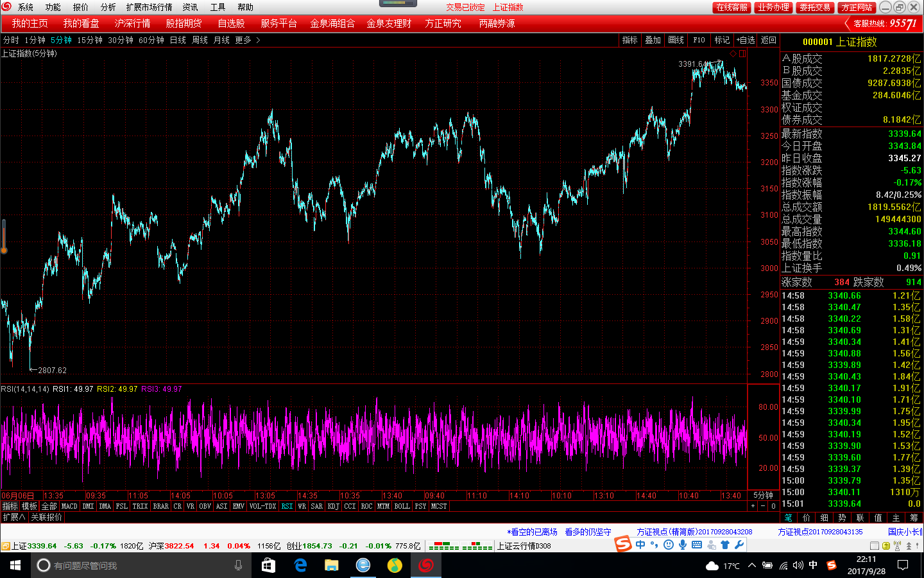Switch chart period to 30分钟

(x=121, y=40)
